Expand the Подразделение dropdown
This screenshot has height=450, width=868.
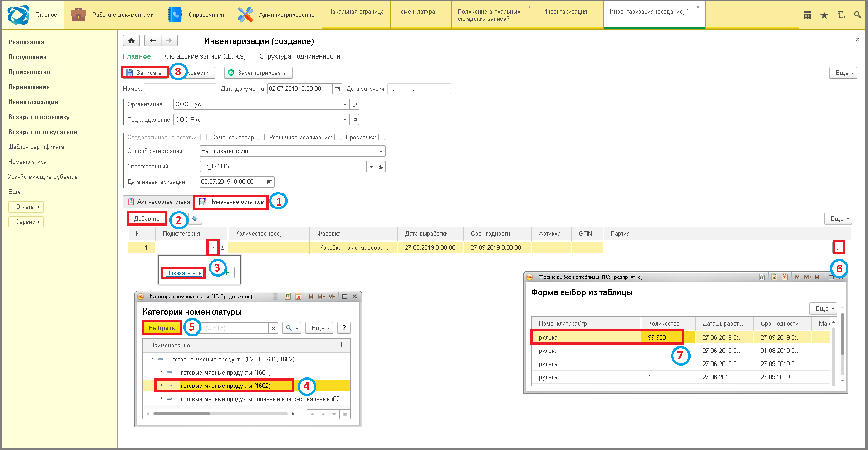pos(345,120)
